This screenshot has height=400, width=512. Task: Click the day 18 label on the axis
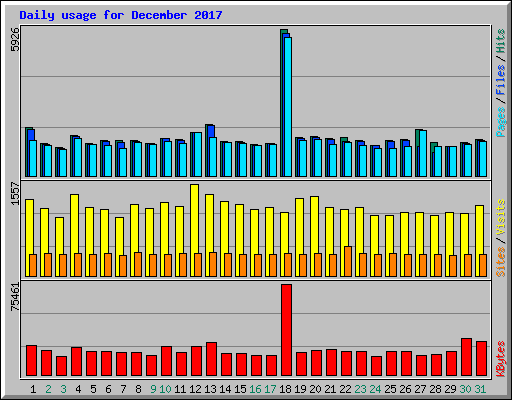point(285,389)
